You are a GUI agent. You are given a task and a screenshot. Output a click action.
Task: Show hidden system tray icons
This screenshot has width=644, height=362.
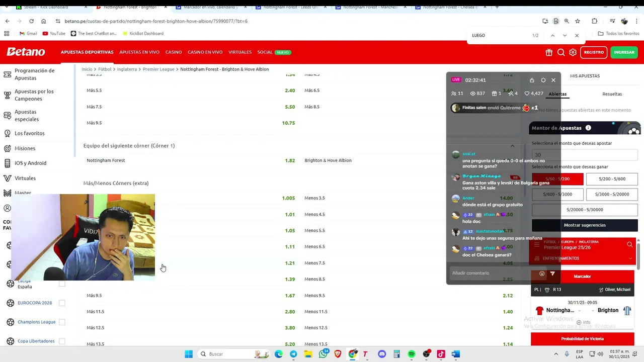(556, 354)
